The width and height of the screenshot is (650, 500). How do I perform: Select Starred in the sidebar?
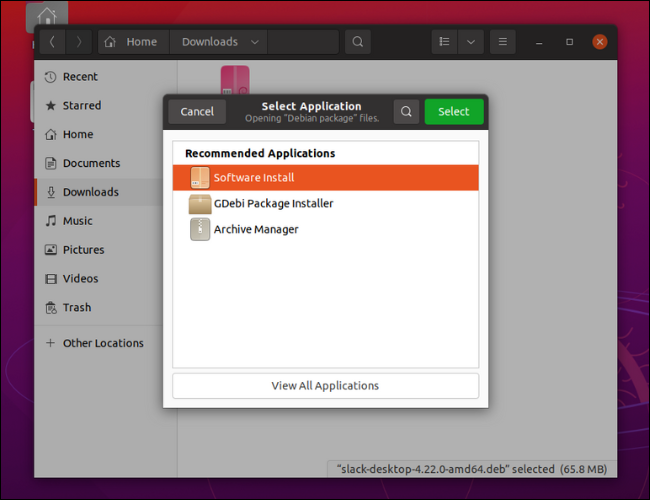point(81,106)
